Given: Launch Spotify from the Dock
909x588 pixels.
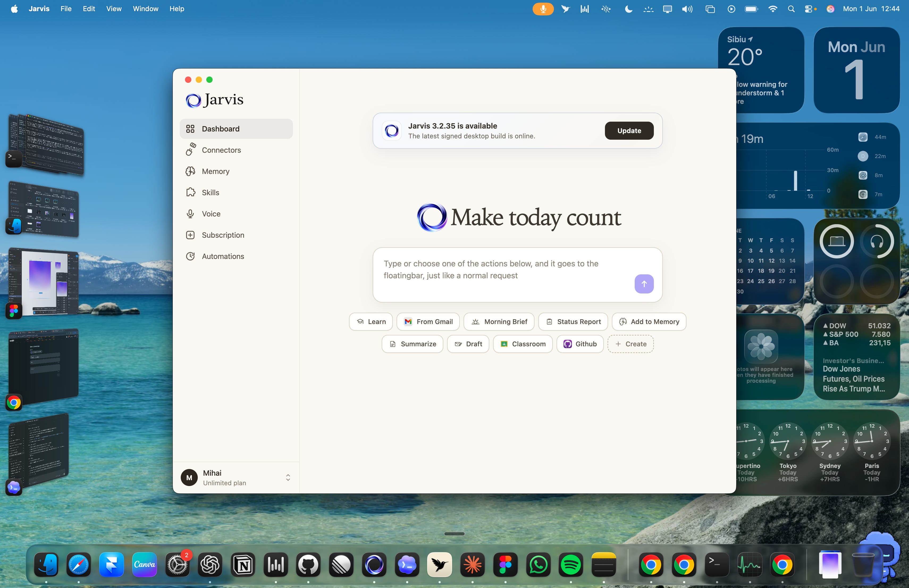Looking at the screenshot, I should 571,564.
